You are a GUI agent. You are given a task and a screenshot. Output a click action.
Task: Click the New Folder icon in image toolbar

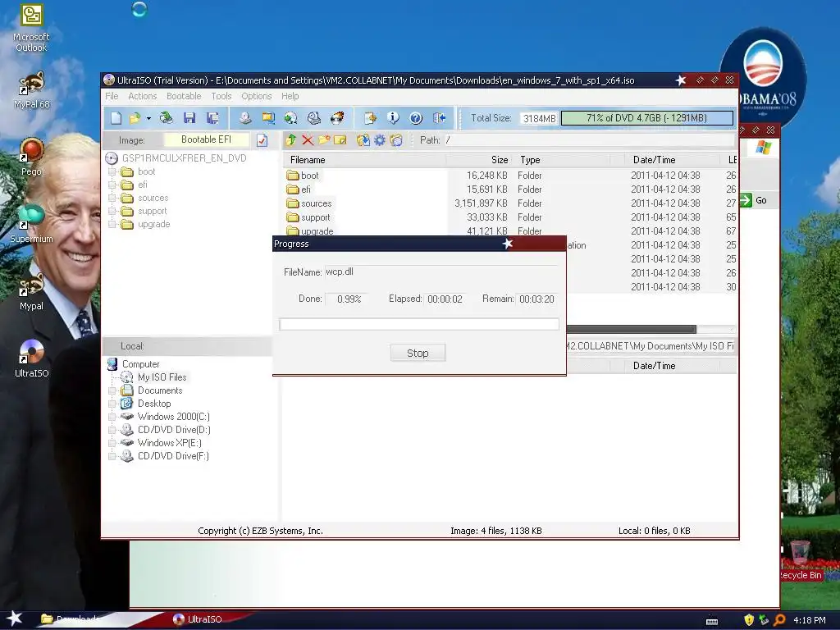324,139
